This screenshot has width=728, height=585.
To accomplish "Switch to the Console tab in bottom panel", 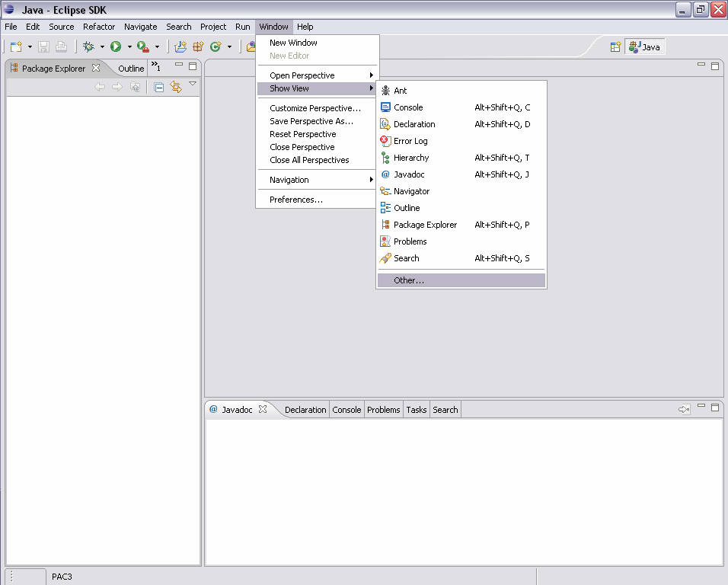I will pyautogui.click(x=346, y=410).
